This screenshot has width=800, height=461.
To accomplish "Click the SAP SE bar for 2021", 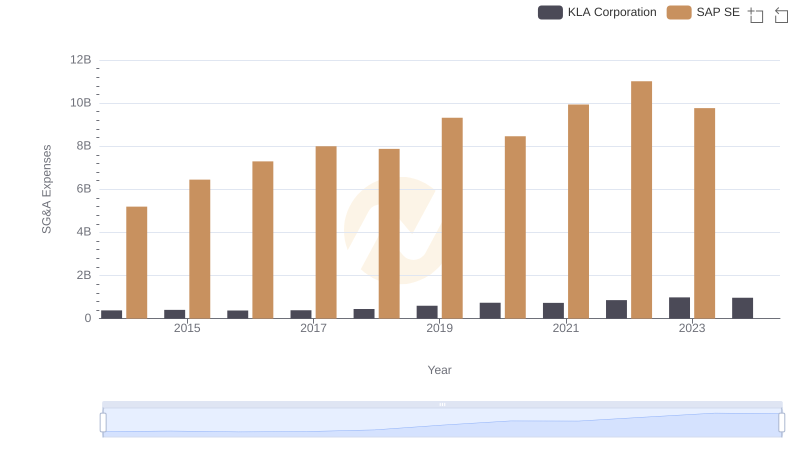I will click(x=578, y=212).
